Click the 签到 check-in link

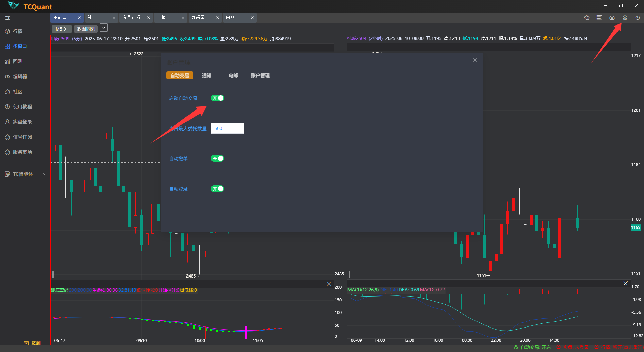click(33, 343)
